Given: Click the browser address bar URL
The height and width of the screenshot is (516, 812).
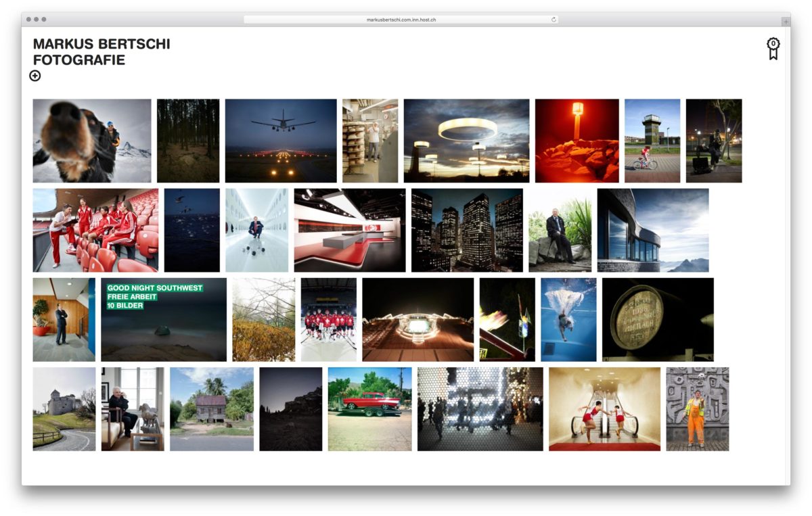Looking at the screenshot, I should [x=401, y=20].
